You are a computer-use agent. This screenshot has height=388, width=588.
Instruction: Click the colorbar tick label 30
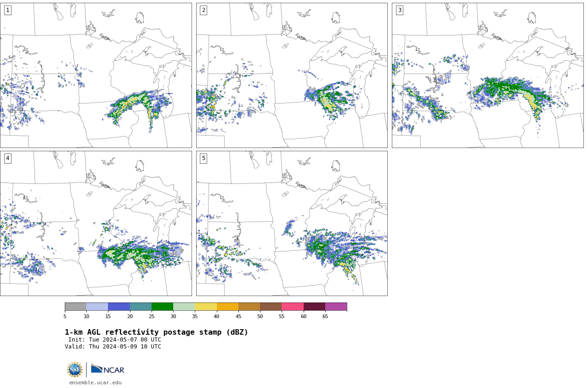click(173, 316)
